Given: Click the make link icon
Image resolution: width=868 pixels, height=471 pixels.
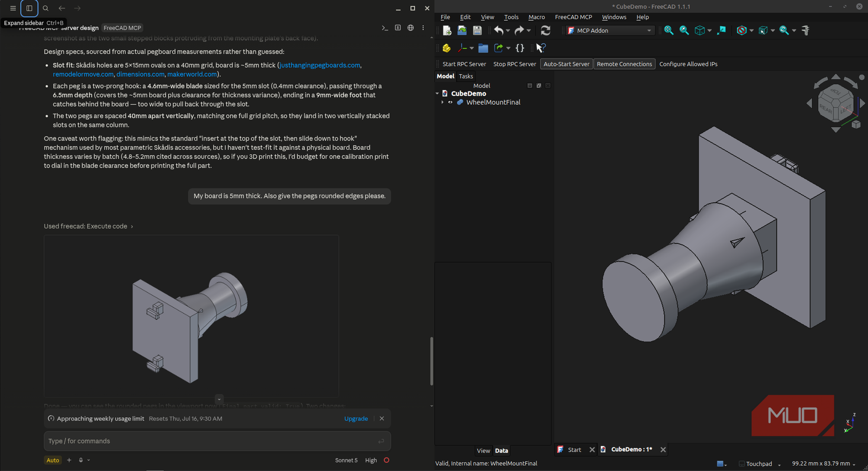Looking at the screenshot, I should click(x=499, y=48).
